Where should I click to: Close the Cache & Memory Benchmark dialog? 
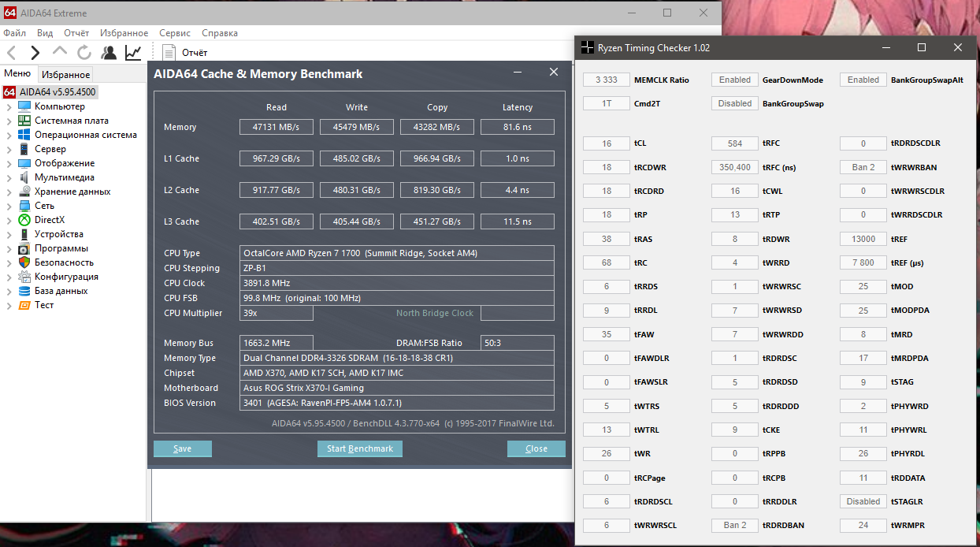(x=554, y=73)
